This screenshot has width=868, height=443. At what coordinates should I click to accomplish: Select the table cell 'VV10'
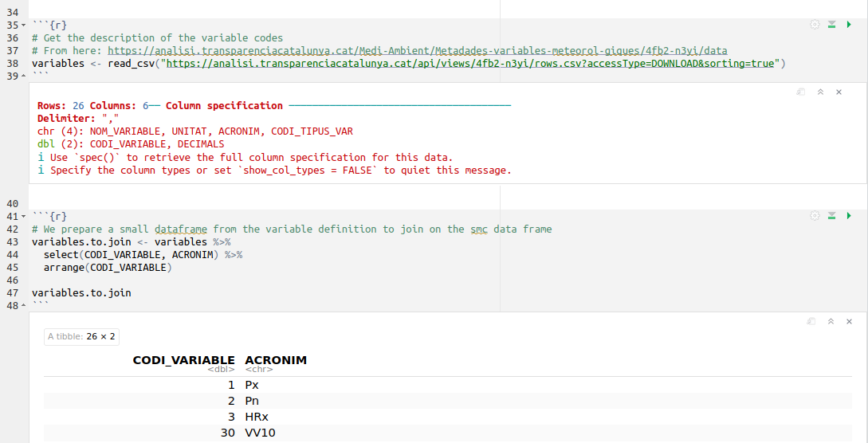tap(260, 433)
